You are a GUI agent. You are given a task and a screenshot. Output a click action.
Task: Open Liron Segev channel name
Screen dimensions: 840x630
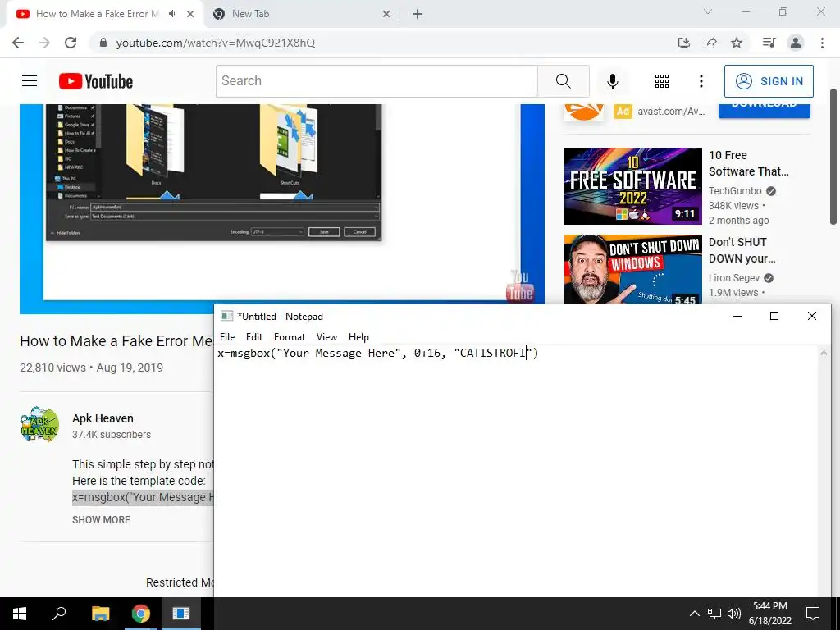(x=734, y=277)
